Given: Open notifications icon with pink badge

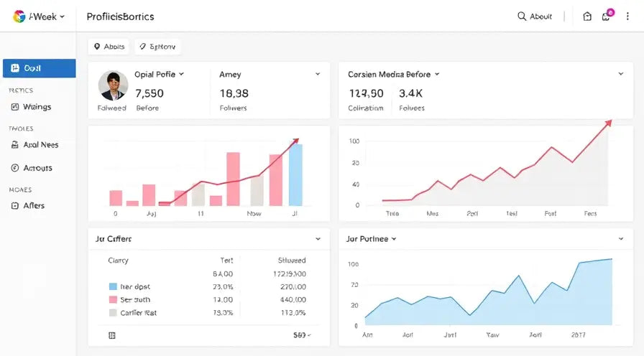Looking at the screenshot, I should tap(607, 15).
